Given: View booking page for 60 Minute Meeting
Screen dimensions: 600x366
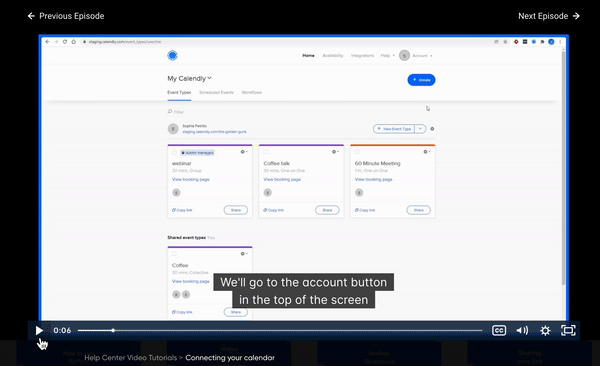Looking at the screenshot, I should pos(373,179).
